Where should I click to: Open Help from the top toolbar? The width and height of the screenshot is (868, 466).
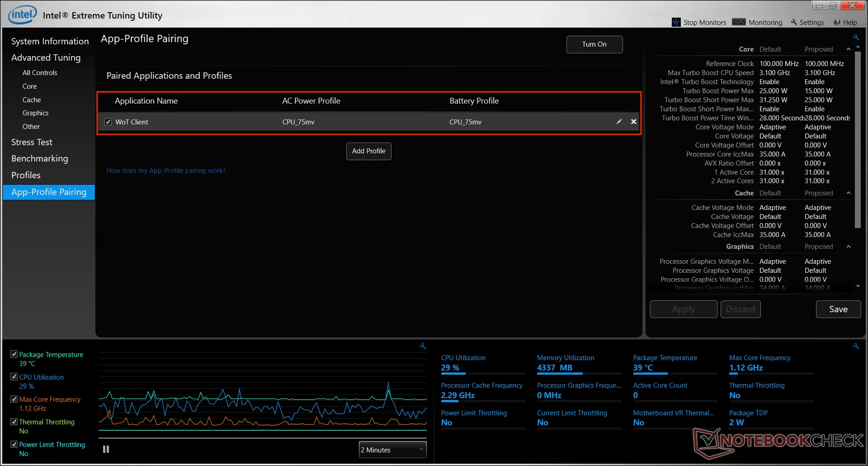(845, 22)
